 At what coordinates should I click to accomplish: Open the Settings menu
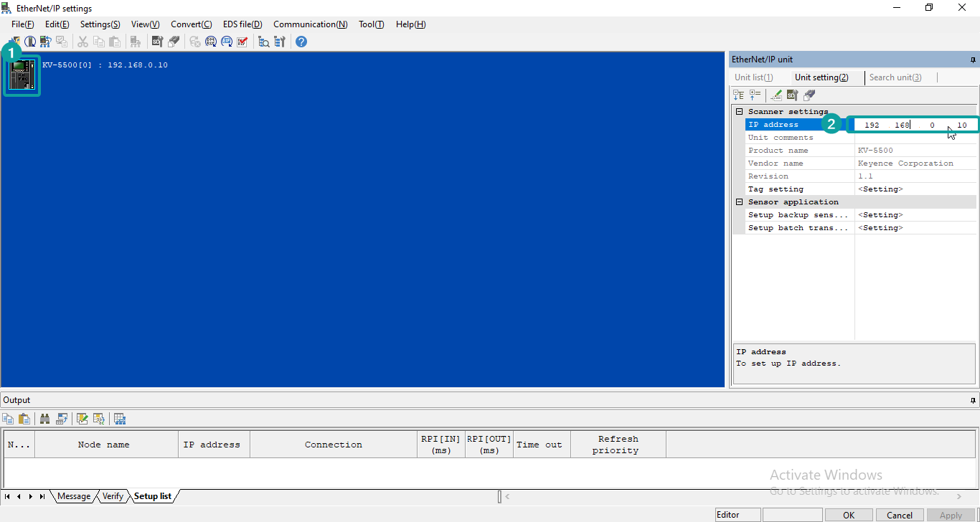click(x=100, y=24)
